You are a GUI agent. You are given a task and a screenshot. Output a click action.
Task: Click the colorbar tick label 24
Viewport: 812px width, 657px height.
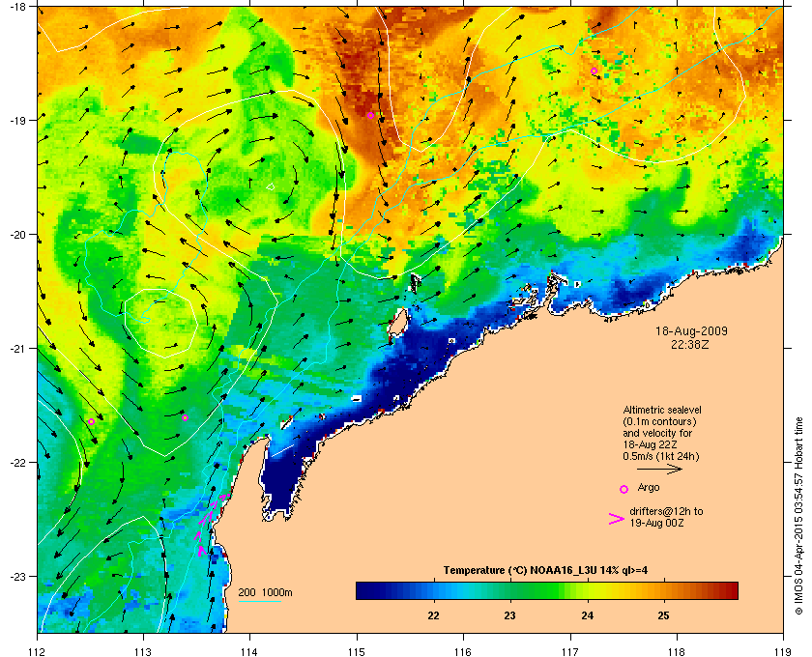[x=588, y=615]
